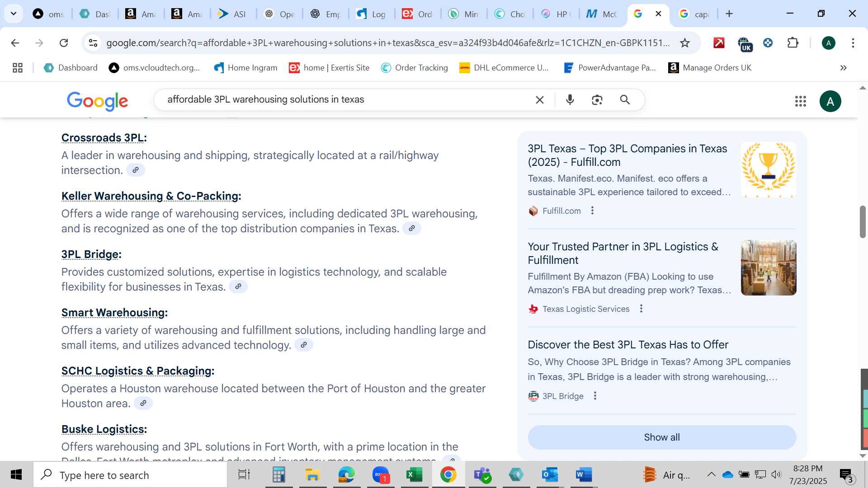The width and height of the screenshot is (868, 488).
Task: Open the Buske Logistics link
Action: (103, 429)
